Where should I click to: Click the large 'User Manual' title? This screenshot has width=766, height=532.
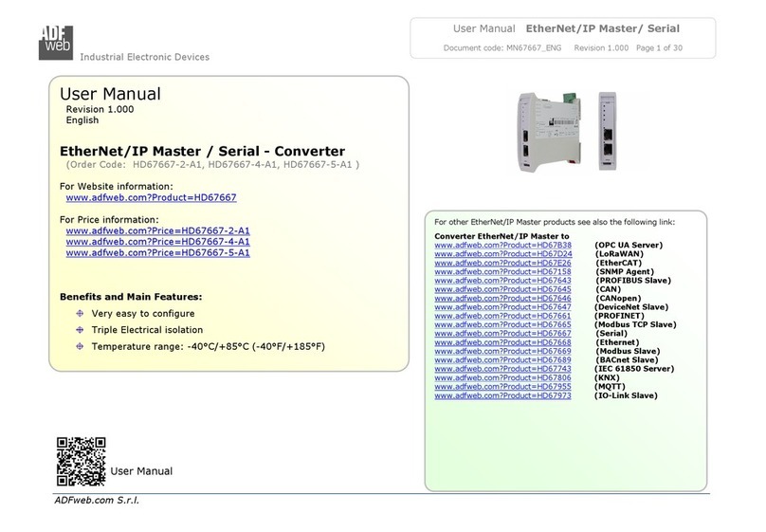(110, 94)
